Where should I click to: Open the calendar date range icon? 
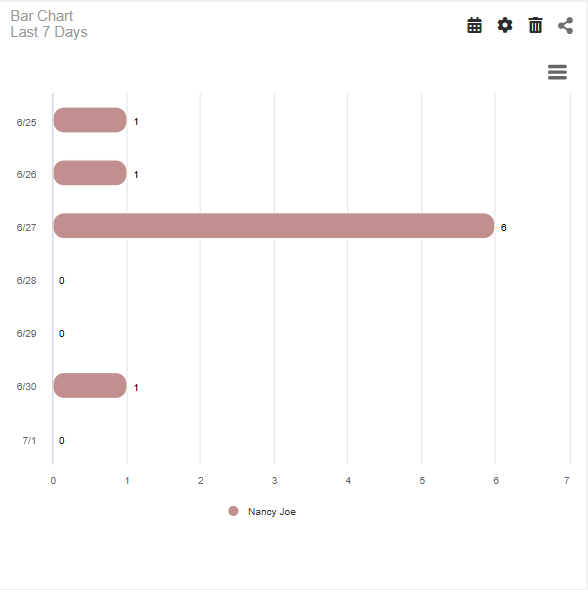click(474, 26)
